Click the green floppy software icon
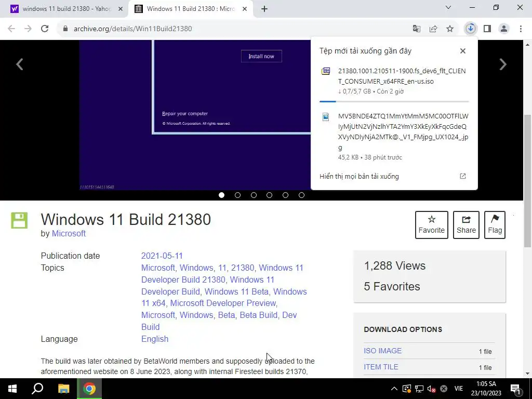 (19, 220)
